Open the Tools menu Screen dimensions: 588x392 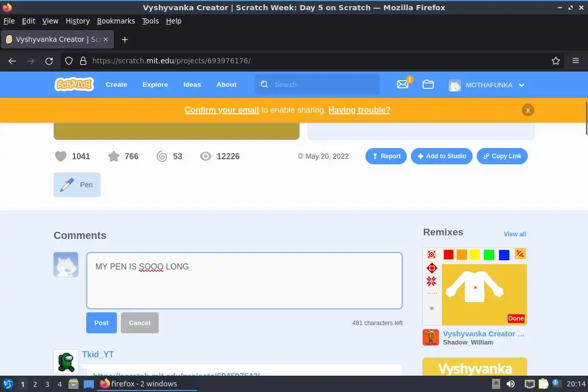(151, 21)
